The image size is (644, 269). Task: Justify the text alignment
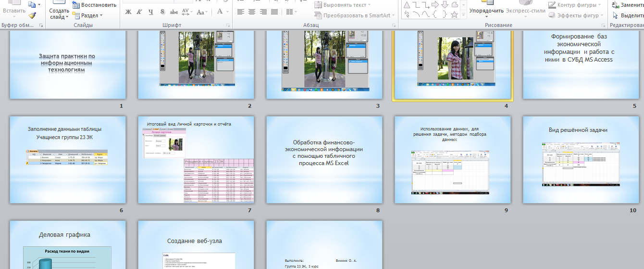pyautogui.click(x=274, y=12)
